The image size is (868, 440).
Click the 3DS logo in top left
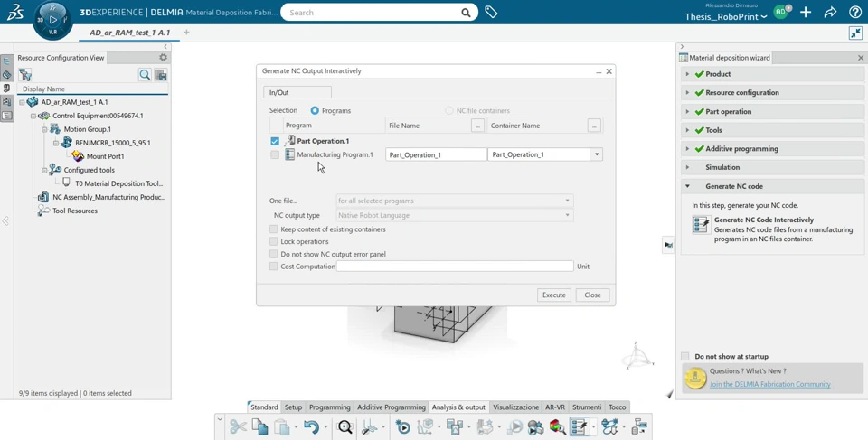click(x=15, y=12)
